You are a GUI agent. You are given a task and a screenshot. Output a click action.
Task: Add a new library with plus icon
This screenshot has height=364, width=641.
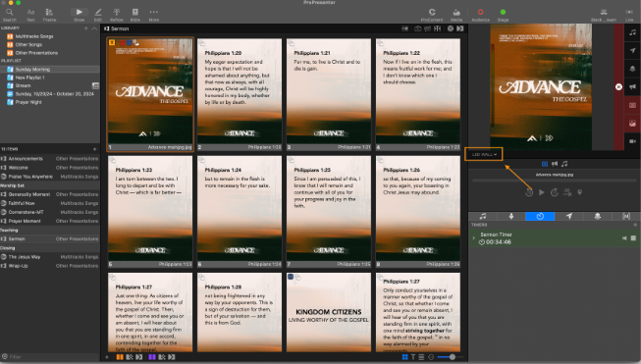pos(85,28)
